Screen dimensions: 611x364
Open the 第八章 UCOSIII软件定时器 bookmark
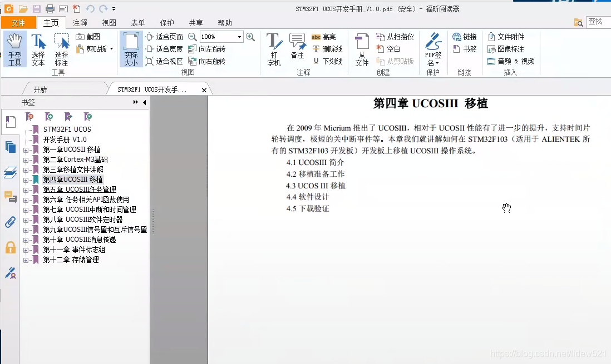82,220
